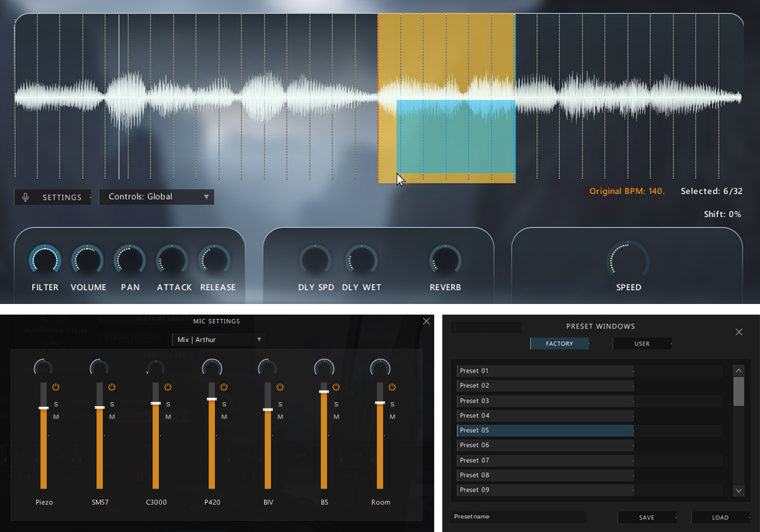Turn the SM57 pan knob
Viewport: 760px width, 532px height.
(99, 368)
